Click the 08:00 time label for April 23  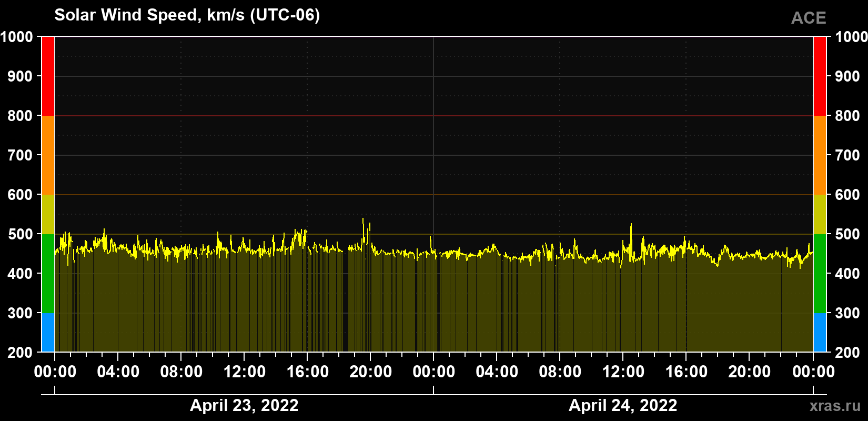pyautogui.click(x=181, y=372)
